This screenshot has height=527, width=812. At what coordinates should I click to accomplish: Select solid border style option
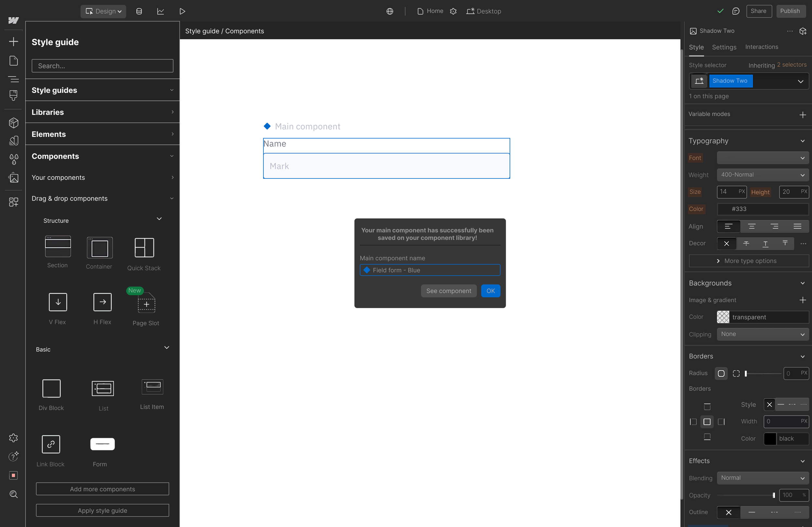pyautogui.click(x=781, y=405)
